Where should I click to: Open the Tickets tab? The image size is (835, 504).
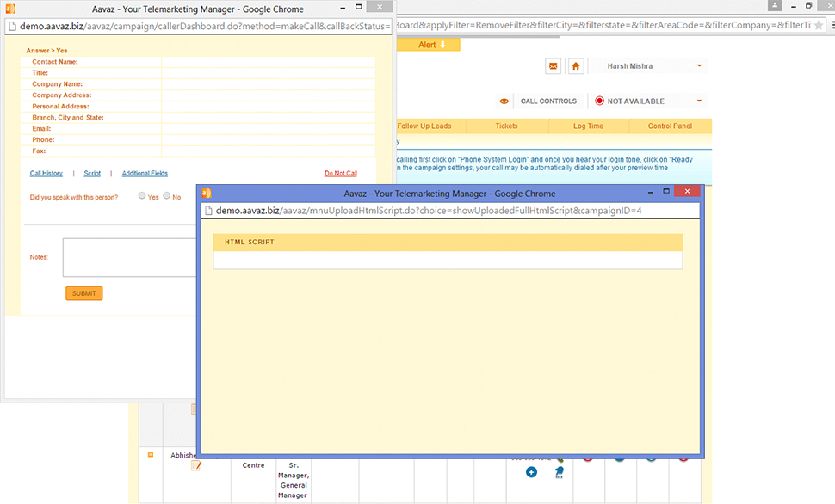pyautogui.click(x=506, y=126)
